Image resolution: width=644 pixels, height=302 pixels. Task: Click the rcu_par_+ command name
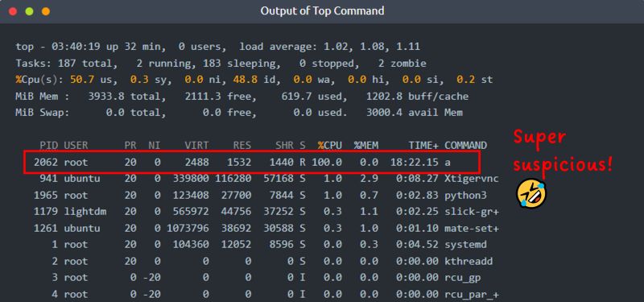pos(472,294)
